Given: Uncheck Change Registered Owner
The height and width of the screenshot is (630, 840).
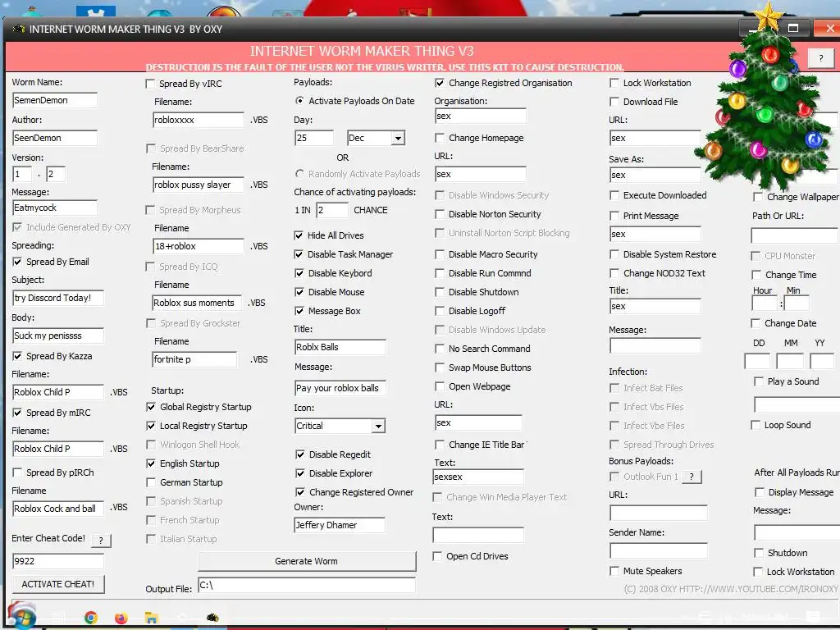Looking at the screenshot, I should (300, 492).
